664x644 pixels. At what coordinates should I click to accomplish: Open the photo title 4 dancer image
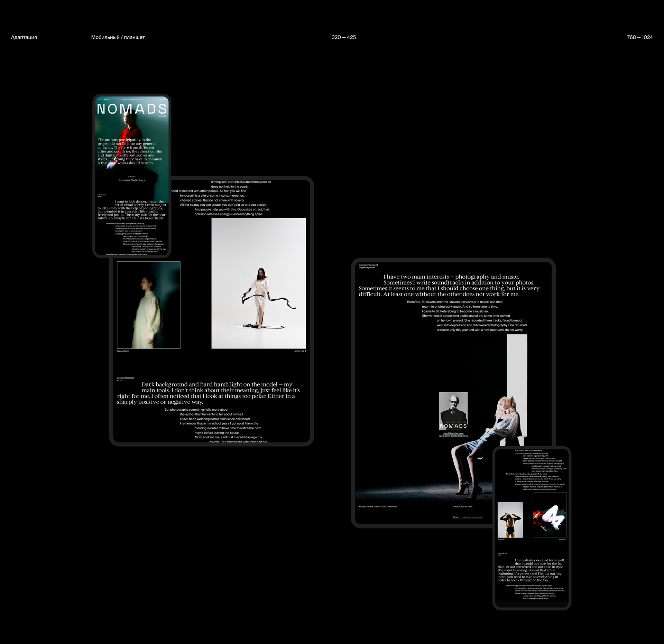click(259, 283)
